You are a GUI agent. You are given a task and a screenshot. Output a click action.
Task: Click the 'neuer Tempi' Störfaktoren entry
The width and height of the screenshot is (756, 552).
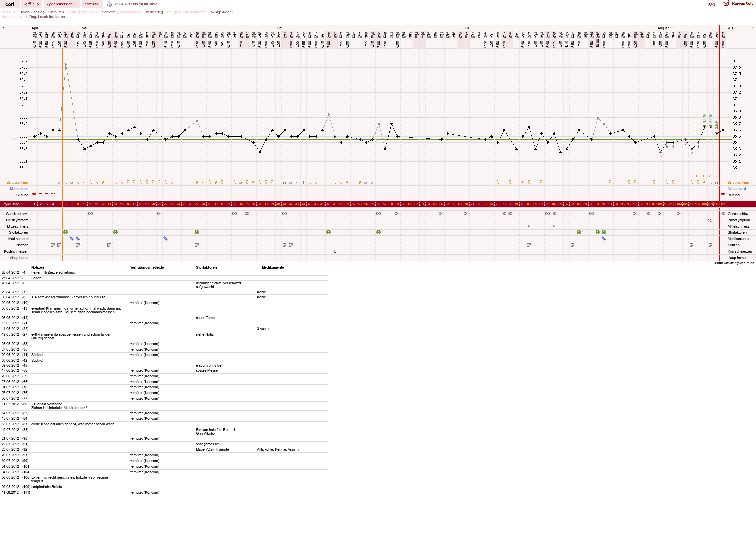(206, 318)
